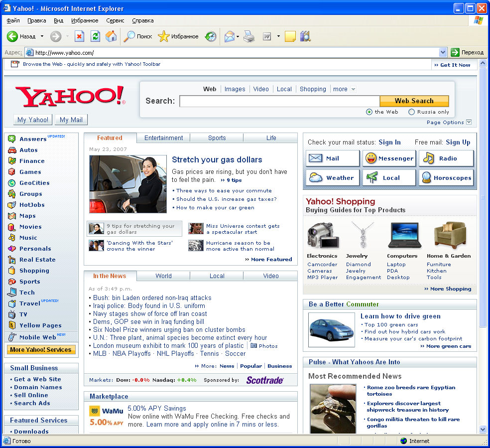Click the Edit with Word toolbar icon
This screenshot has width=490, height=448.
(x=267, y=36)
